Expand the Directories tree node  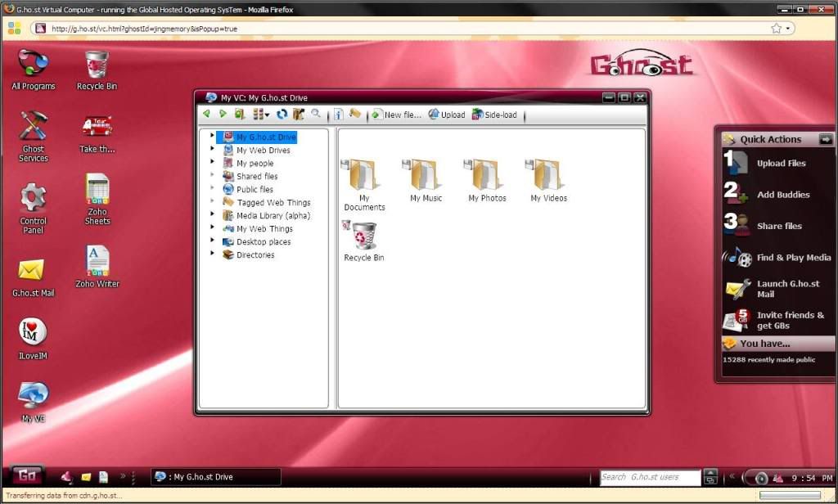pos(213,254)
